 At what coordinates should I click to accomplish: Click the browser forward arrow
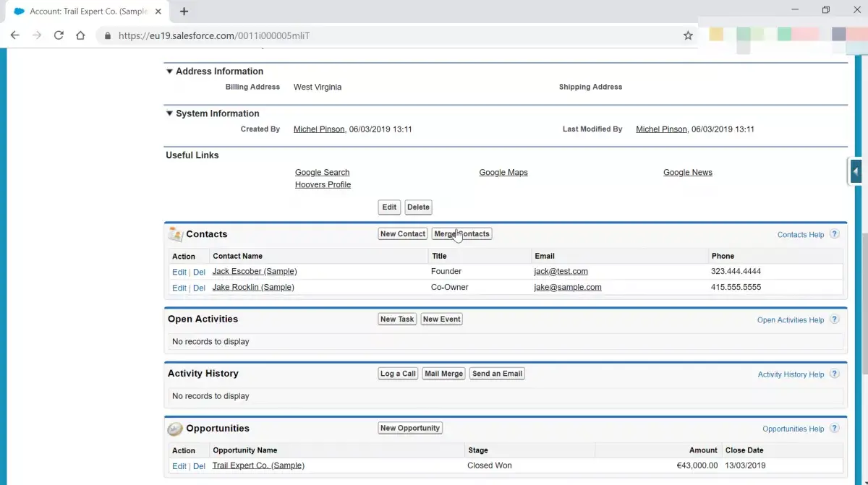pos(37,35)
